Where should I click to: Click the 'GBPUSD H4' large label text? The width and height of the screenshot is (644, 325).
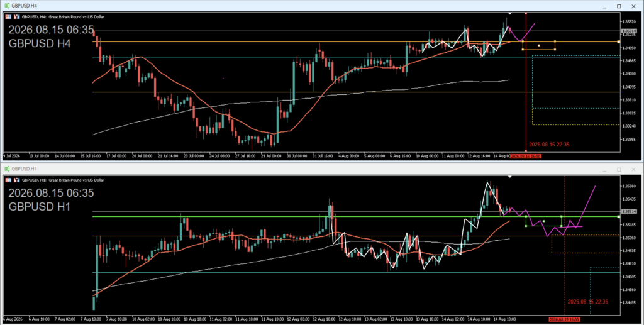pos(40,43)
